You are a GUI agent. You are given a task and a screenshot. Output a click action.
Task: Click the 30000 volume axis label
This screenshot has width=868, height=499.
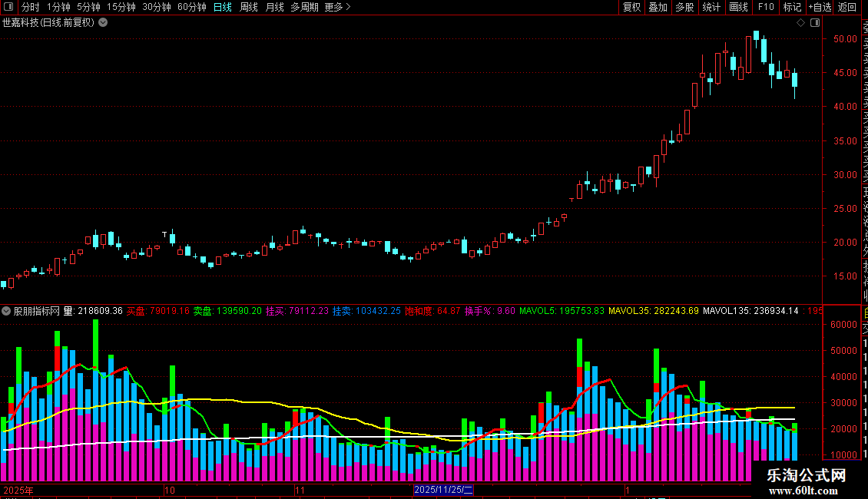pos(843,403)
